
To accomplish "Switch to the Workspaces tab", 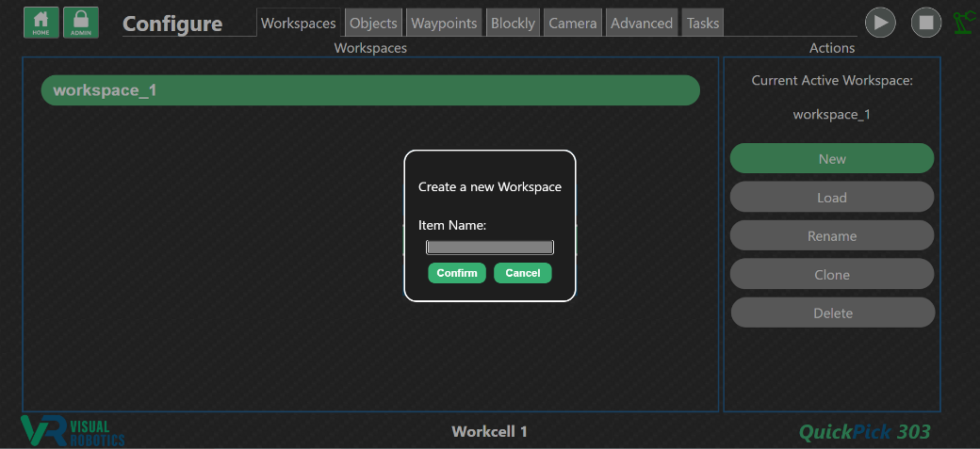I will coord(298,24).
